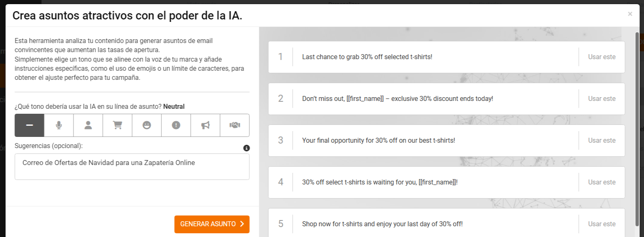Pick the shopping cart tone icon
644x237 pixels.
(117, 125)
